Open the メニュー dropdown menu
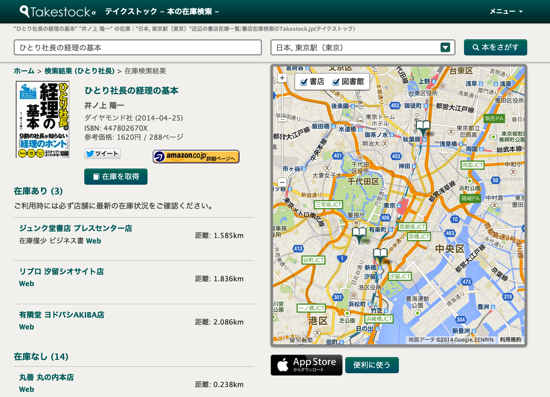This screenshot has width=550, height=397. coord(506,12)
